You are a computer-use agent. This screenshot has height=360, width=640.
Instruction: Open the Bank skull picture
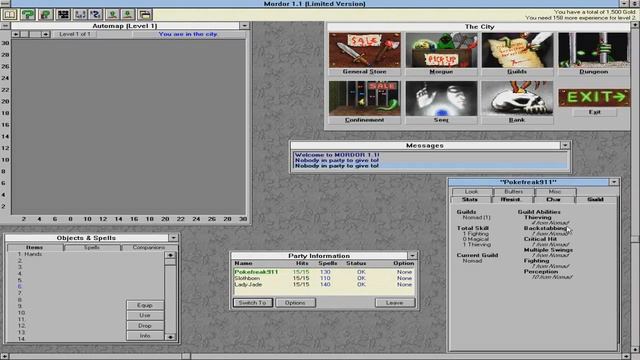point(517,98)
